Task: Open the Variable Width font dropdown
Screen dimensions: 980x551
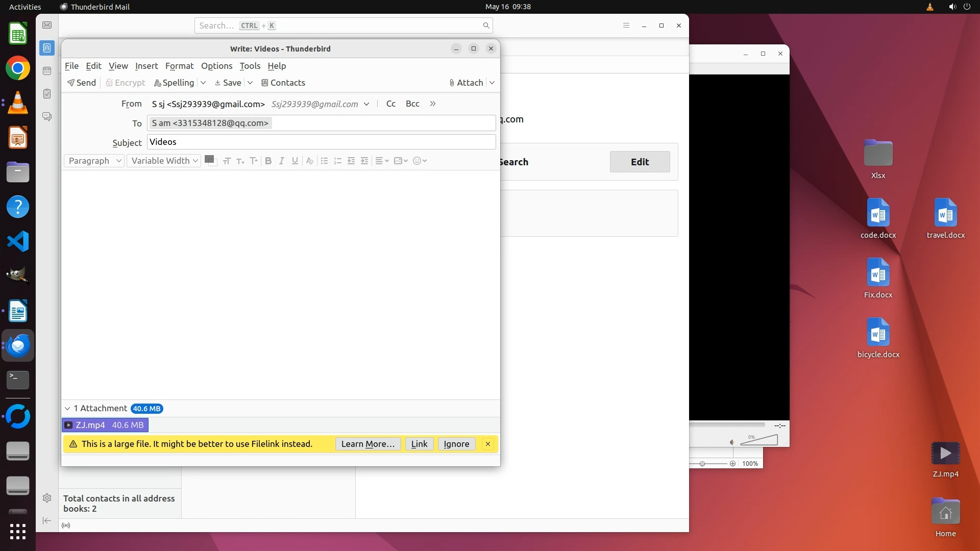Action: pyautogui.click(x=164, y=161)
